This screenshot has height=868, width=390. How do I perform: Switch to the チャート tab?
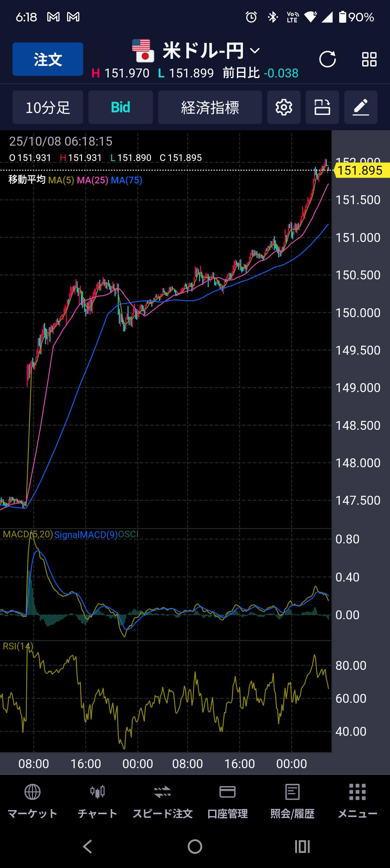tap(97, 801)
